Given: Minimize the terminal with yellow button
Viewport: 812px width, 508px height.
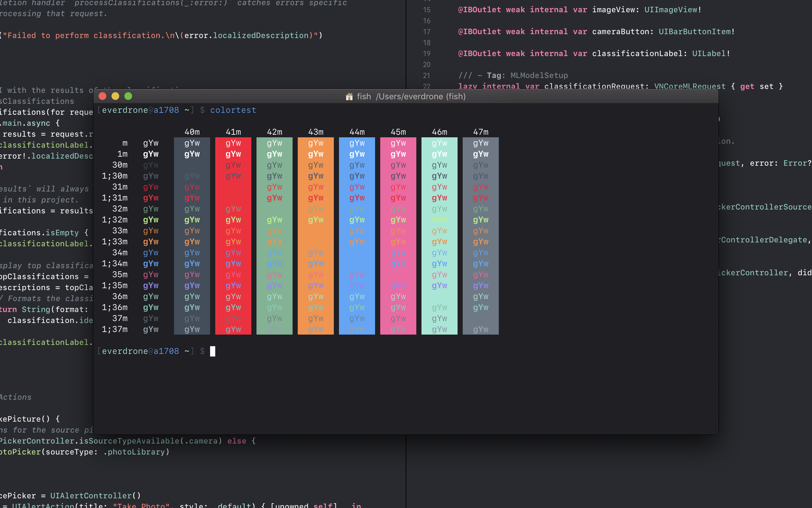Looking at the screenshot, I should [115, 96].
